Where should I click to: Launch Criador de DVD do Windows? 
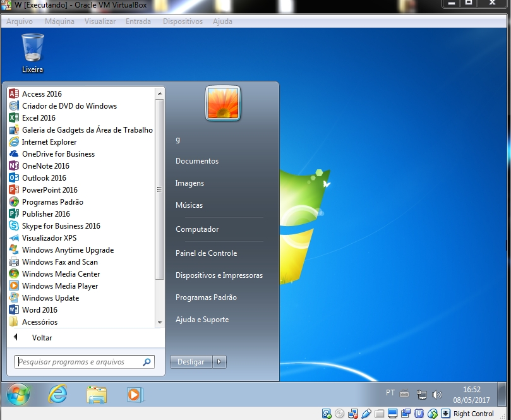pos(63,106)
